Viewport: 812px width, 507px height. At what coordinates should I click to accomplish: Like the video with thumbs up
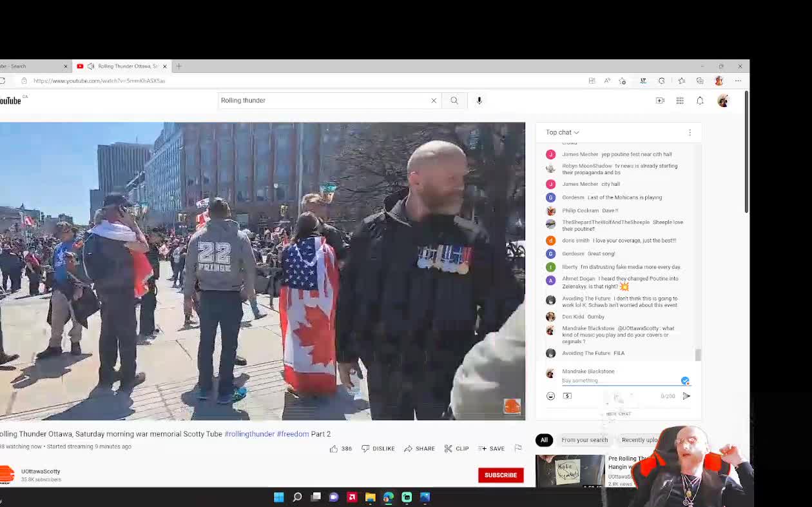(x=341, y=448)
